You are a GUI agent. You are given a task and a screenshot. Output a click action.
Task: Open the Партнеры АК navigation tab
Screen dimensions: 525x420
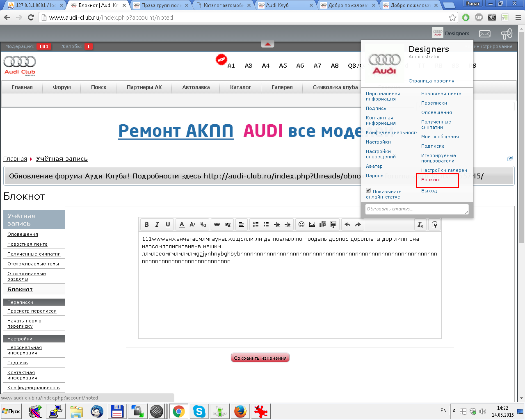click(x=144, y=87)
